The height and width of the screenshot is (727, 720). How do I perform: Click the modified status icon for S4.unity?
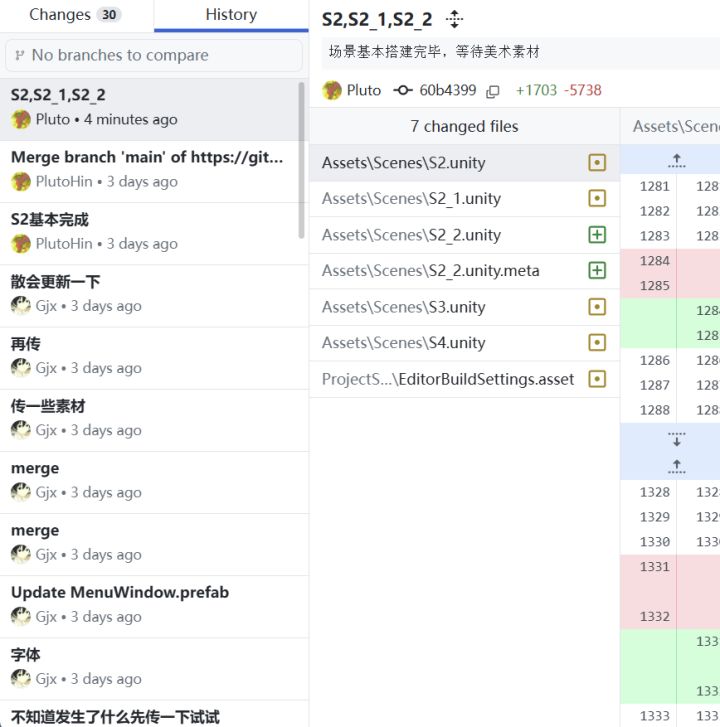tap(597, 343)
